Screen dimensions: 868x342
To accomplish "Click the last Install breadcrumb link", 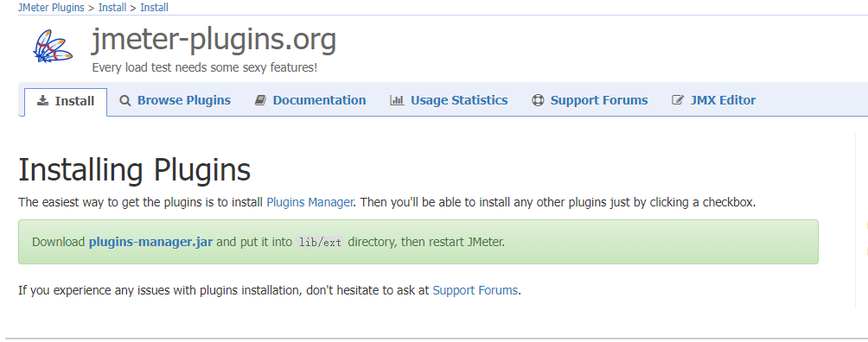I will (155, 7).
